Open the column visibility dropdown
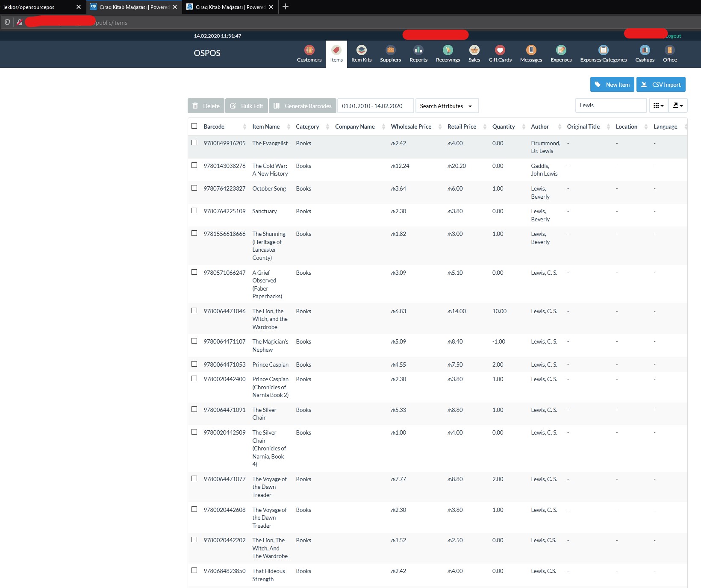The image size is (701, 588). click(x=659, y=106)
